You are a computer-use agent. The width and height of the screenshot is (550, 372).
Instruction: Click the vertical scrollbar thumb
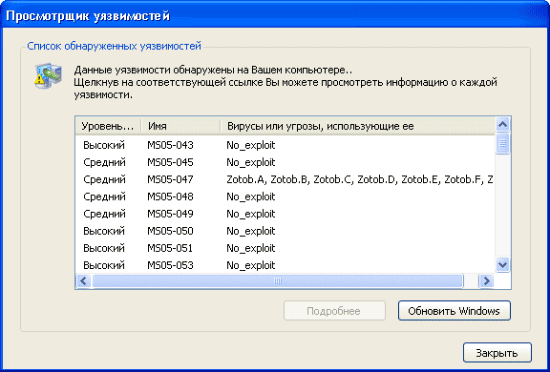[503, 143]
